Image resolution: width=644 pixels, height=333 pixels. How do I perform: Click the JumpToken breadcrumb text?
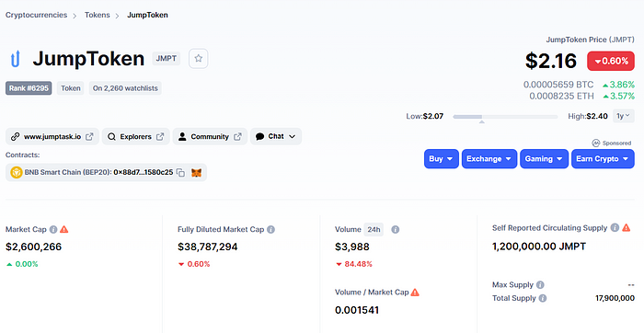point(147,15)
